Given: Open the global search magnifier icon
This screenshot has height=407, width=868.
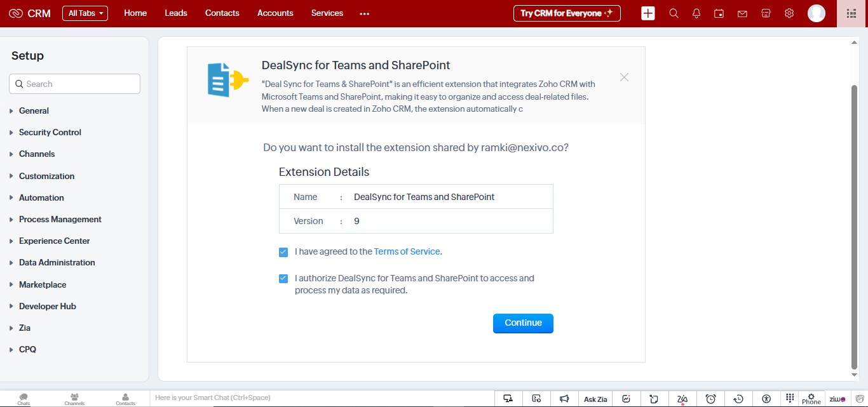Looking at the screenshot, I should pyautogui.click(x=674, y=13).
